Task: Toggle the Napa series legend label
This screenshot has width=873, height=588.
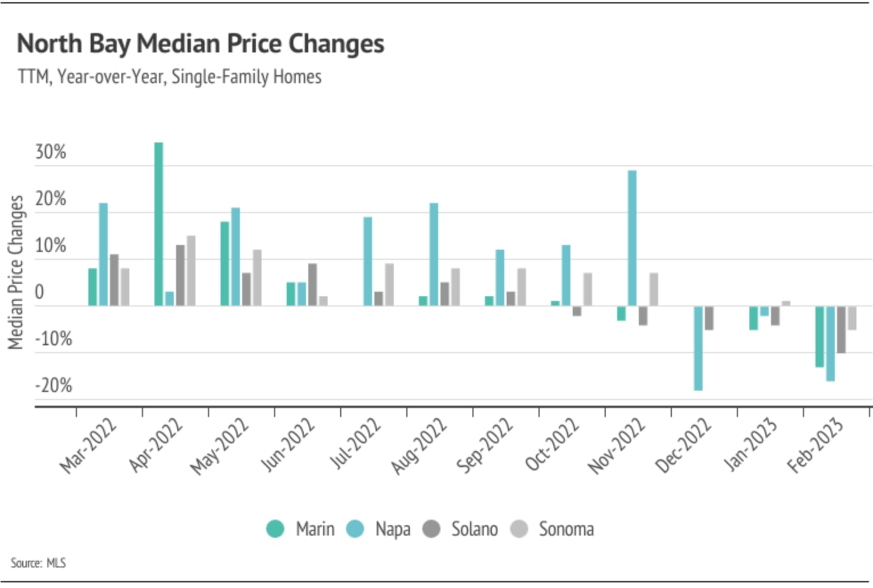Action: point(393,529)
